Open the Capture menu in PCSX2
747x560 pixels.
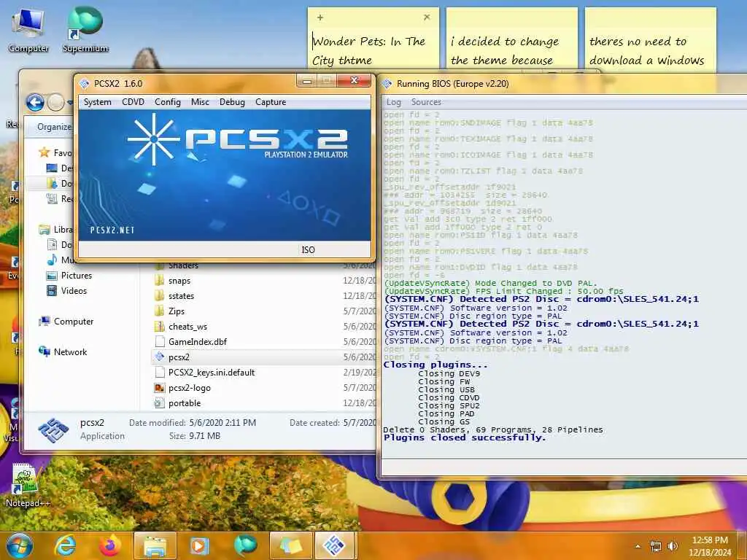[271, 102]
